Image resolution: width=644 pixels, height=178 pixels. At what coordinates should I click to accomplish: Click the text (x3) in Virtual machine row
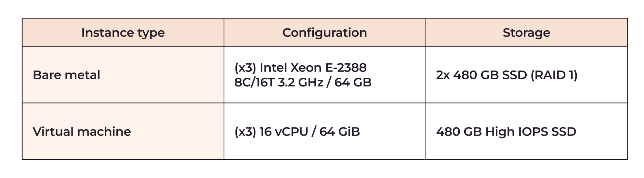coord(245,131)
